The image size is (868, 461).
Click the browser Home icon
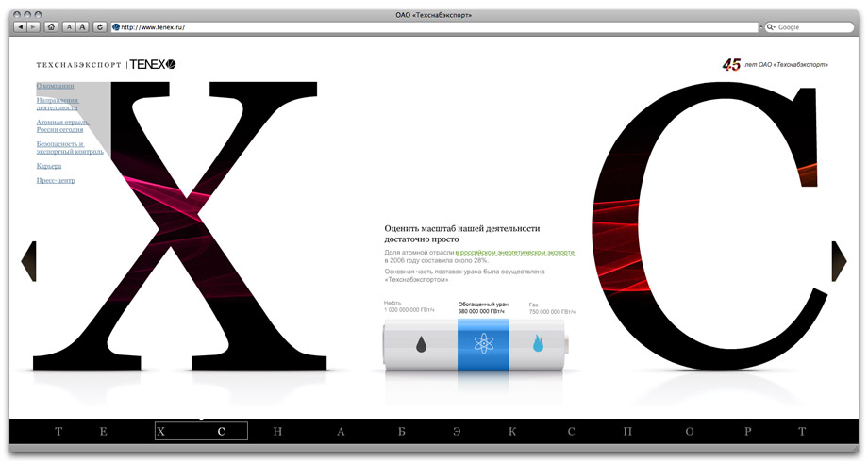[50, 27]
